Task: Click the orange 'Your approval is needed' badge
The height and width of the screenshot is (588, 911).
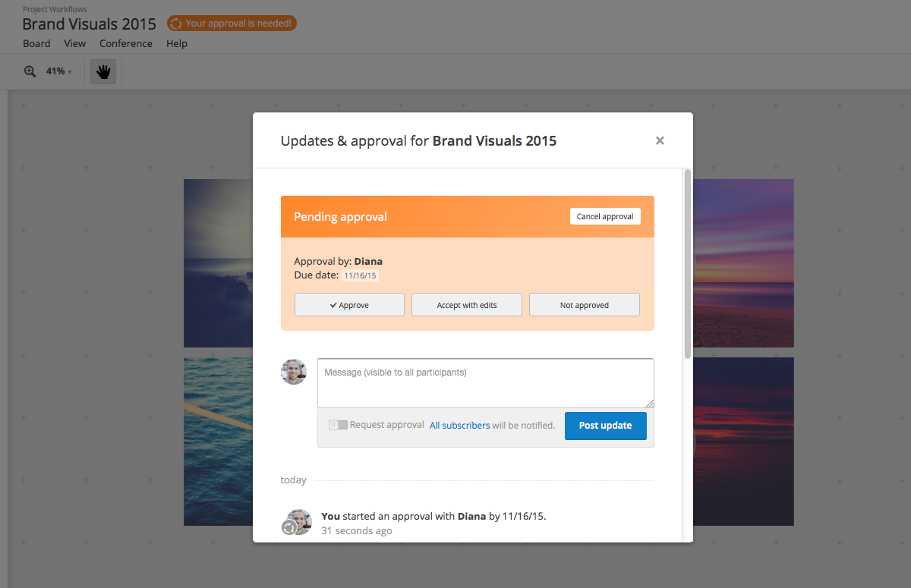Action: click(x=232, y=24)
